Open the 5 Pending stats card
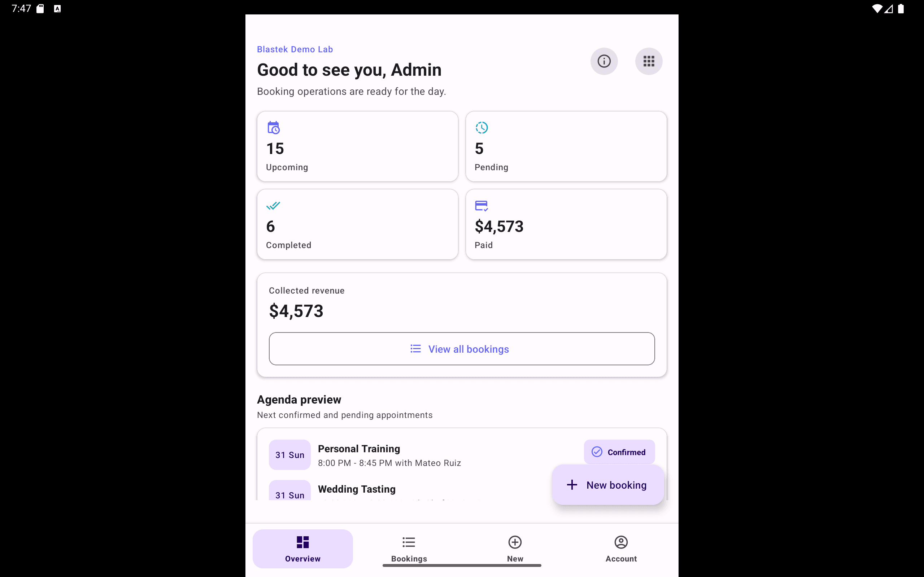The width and height of the screenshot is (924, 577). 566,146
